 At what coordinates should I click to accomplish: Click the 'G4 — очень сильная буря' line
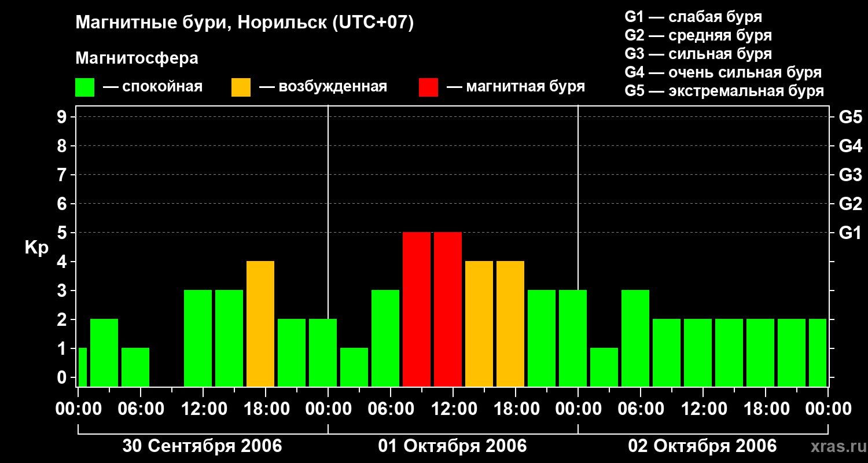(x=723, y=72)
